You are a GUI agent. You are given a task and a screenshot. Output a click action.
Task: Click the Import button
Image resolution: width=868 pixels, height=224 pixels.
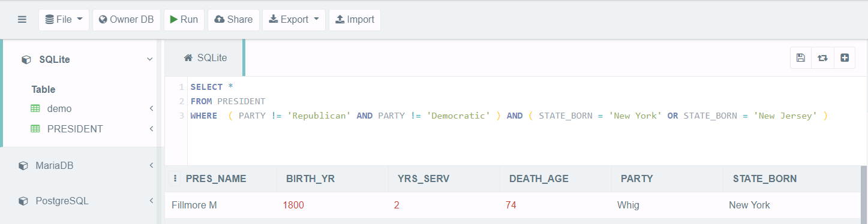click(355, 20)
